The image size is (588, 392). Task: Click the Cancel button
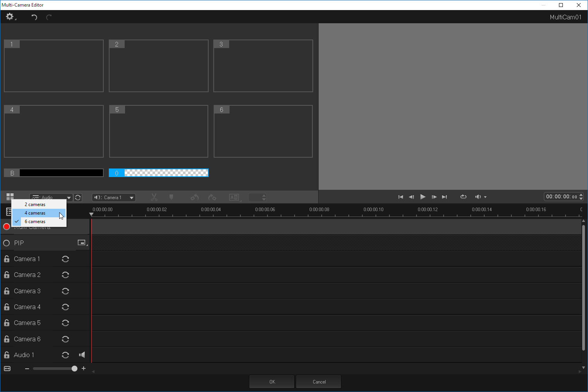[319, 382]
